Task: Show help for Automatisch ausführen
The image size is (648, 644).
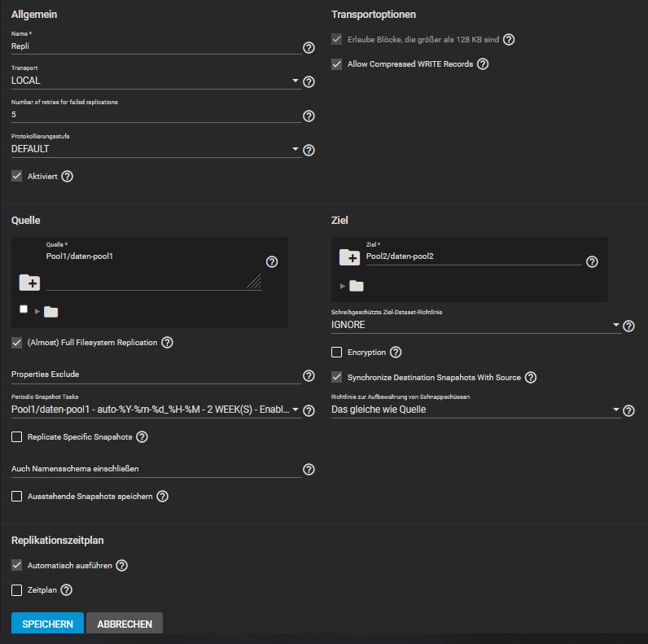Action: (x=121, y=566)
